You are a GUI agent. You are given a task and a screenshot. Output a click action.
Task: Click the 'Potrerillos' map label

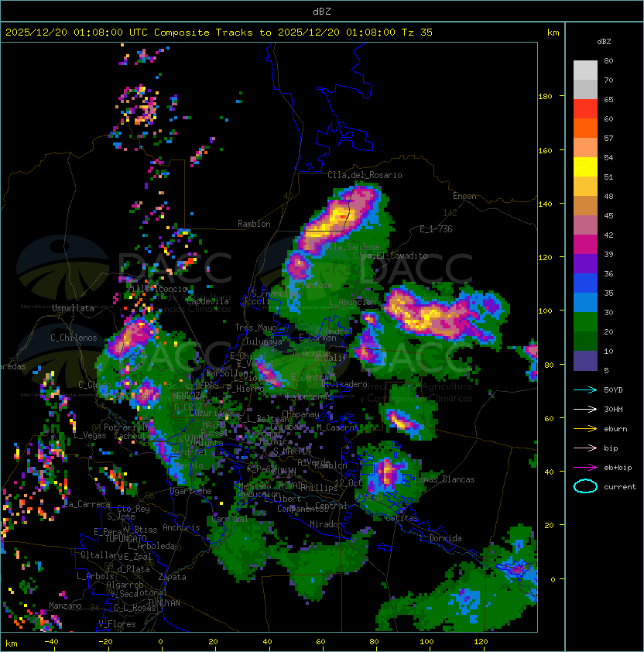(x=129, y=427)
